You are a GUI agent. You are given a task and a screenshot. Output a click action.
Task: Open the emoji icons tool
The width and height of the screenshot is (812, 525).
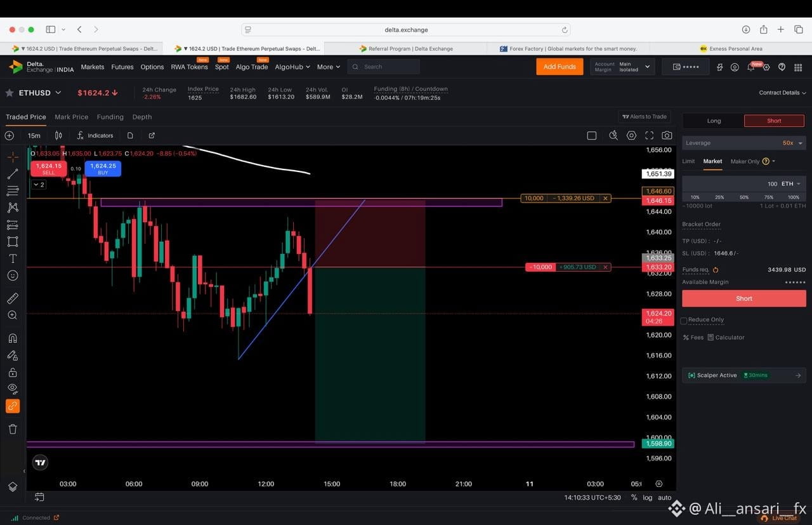[x=13, y=276]
